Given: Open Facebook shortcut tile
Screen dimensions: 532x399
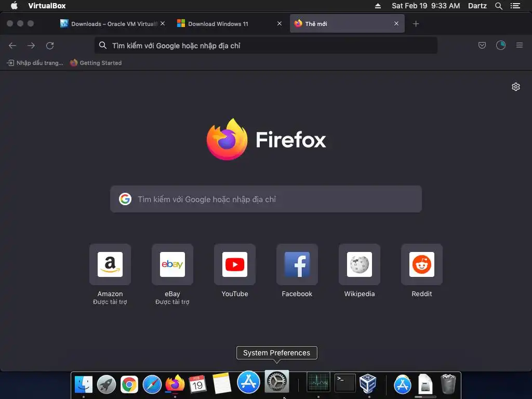Looking at the screenshot, I should point(297,264).
